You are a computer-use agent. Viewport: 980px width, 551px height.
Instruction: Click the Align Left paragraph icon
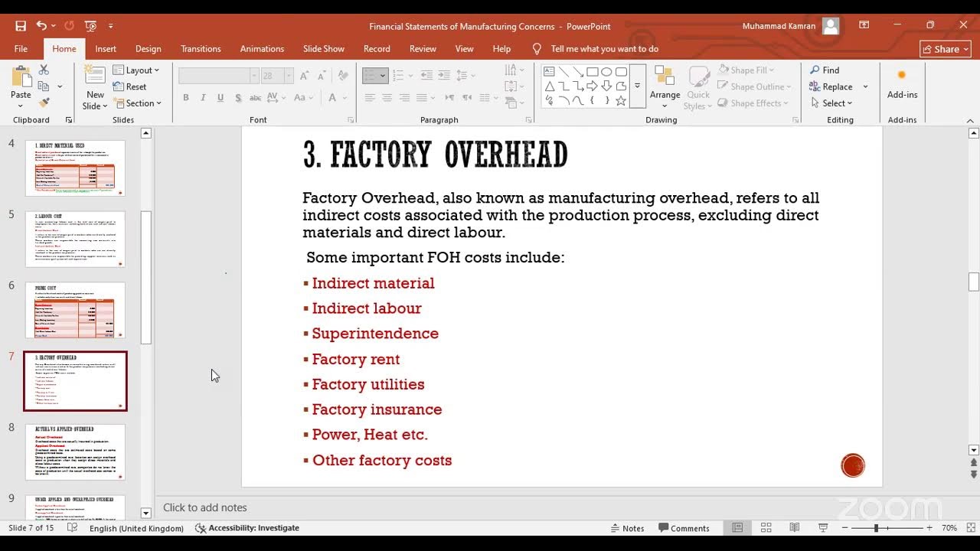point(370,98)
